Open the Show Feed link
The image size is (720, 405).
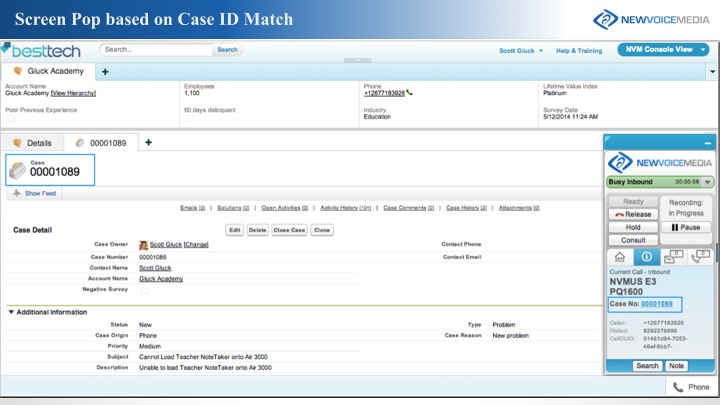pos(40,193)
